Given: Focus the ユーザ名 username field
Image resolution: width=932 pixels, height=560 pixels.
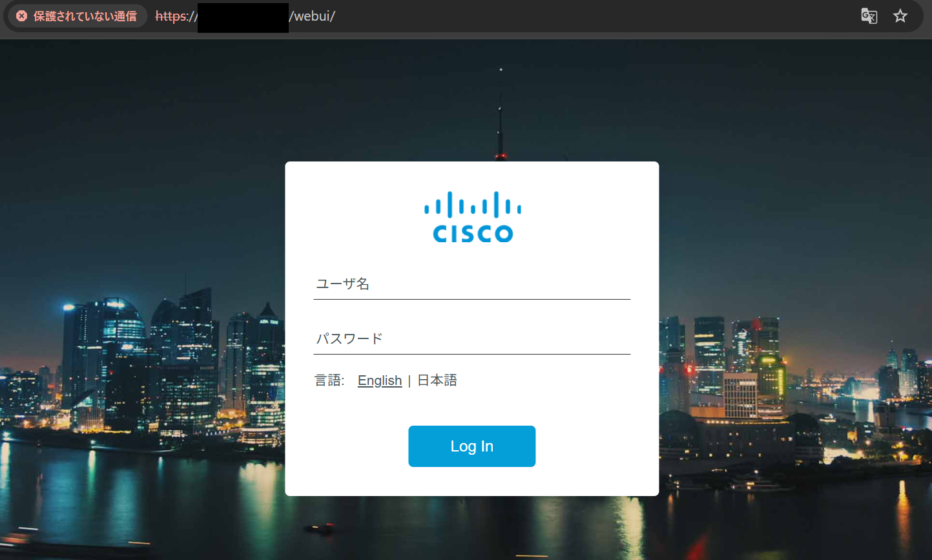Looking at the screenshot, I should point(471,284).
